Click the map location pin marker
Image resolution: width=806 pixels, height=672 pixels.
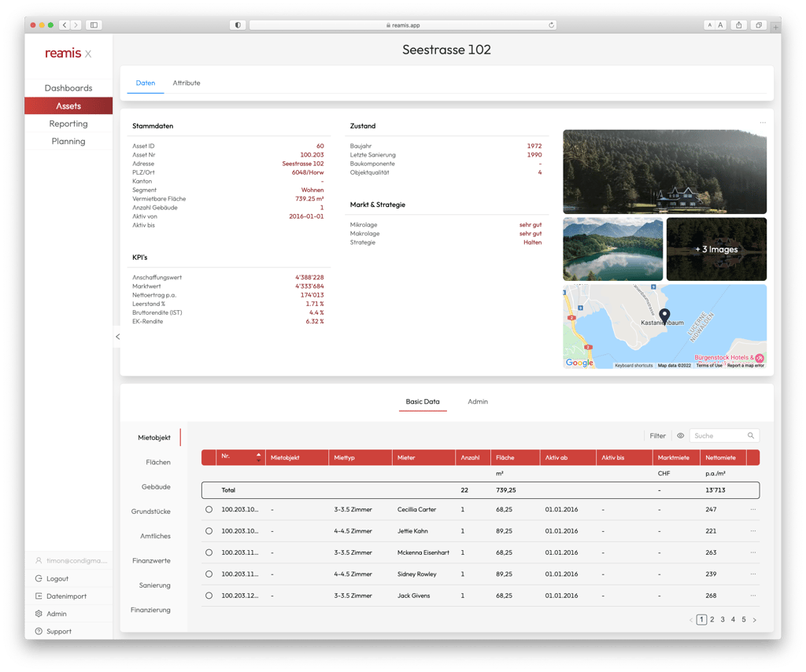point(664,316)
